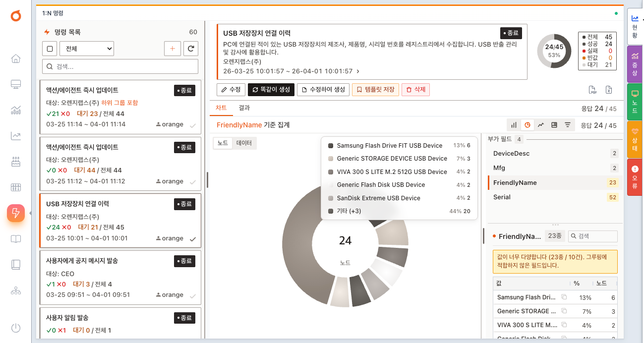This screenshot has height=343, width=644.
Task: Click the 똑같이 생성 button
Action: pos(271,90)
